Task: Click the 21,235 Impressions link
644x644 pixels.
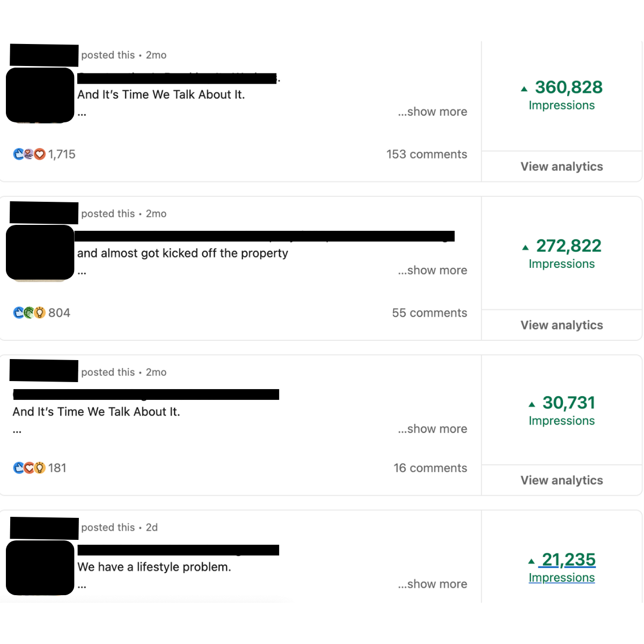Action: (x=562, y=568)
